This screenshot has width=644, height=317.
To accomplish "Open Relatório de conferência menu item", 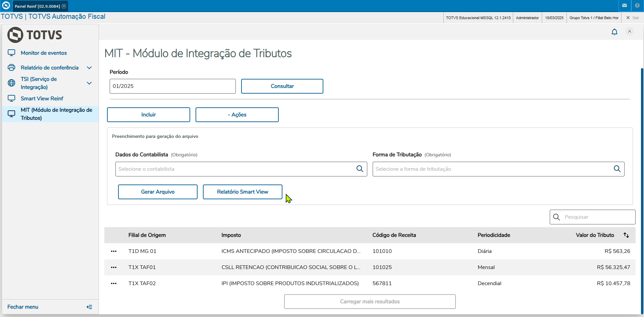I will point(50,68).
